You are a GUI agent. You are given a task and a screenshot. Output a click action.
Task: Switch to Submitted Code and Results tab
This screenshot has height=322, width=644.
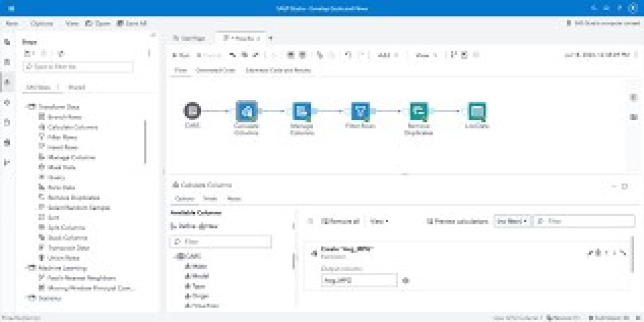(278, 70)
